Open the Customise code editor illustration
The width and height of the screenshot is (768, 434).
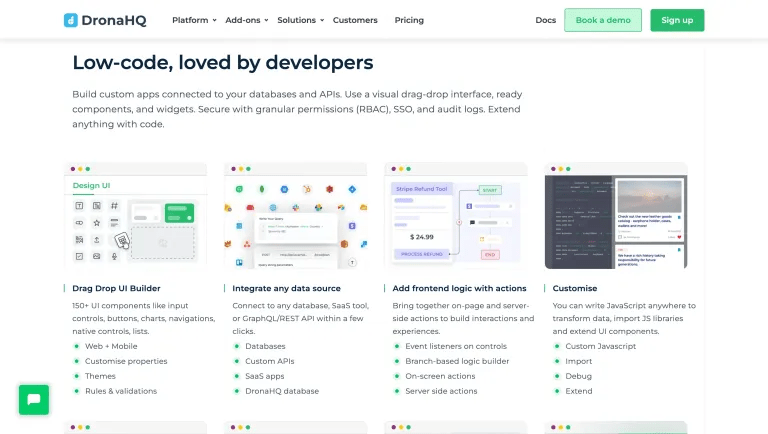(616, 216)
